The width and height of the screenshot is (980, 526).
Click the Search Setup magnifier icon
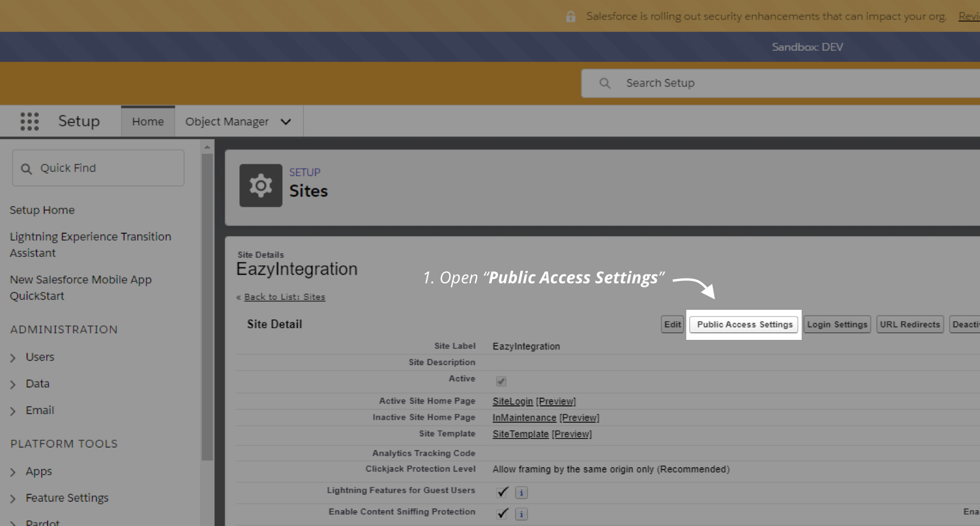pos(604,83)
